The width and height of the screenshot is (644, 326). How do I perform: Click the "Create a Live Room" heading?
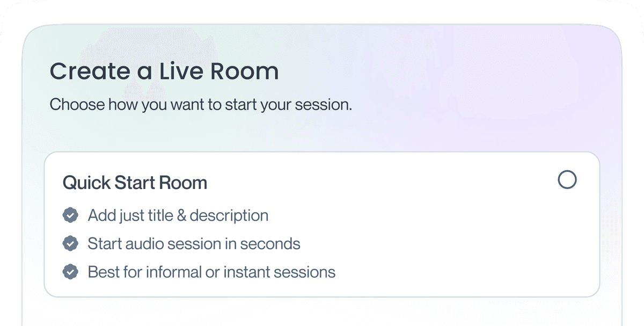click(164, 72)
